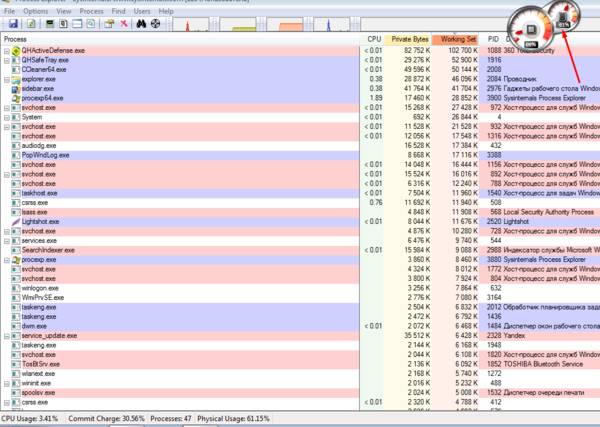The image size is (600, 427).
Task: Select the dwm.exe process row
Action: (300, 326)
